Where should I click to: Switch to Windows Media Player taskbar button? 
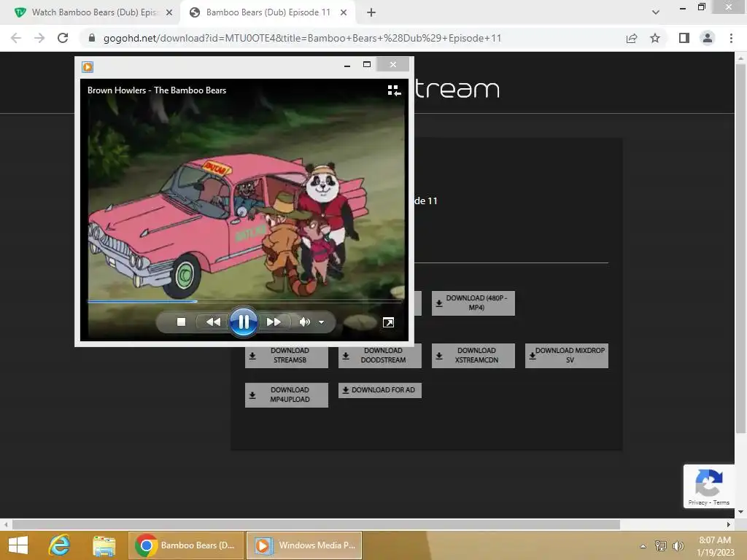[304, 545]
